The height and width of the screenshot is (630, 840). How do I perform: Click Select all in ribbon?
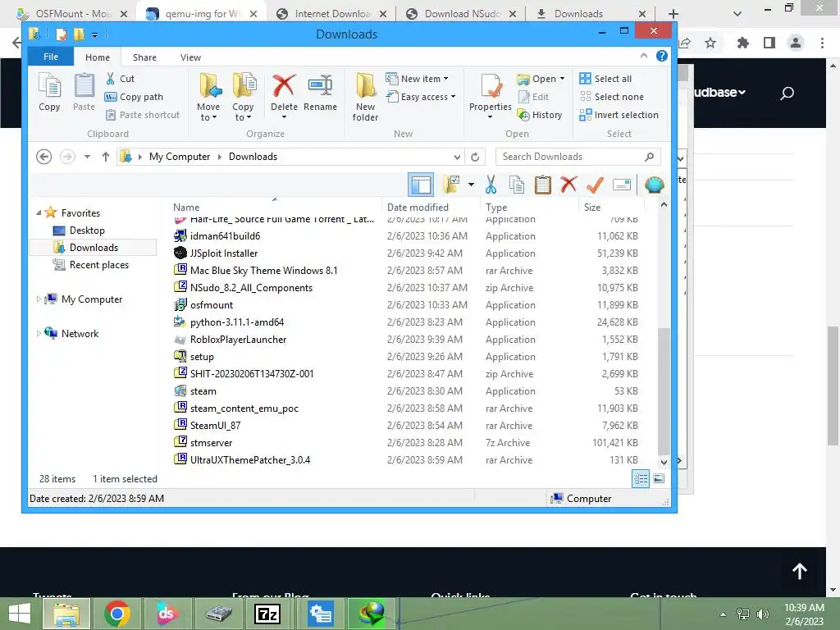[606, 79]
